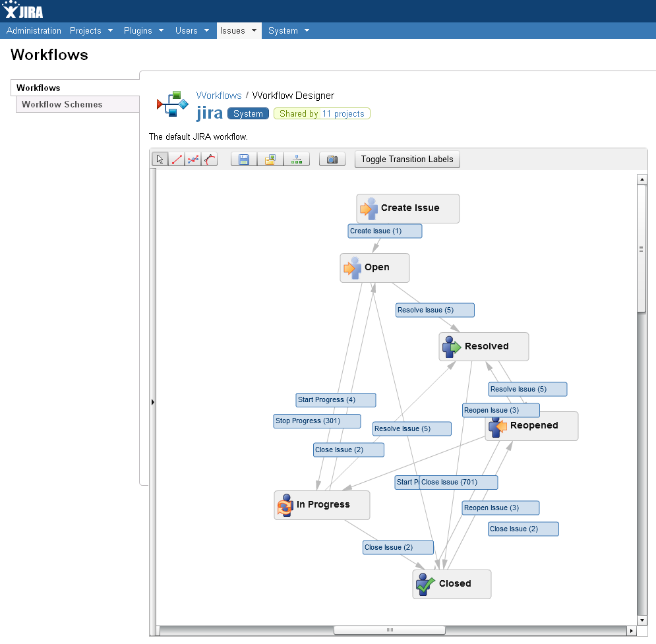656x644 pixels.
Task: Click the Resolved status icon
Action: pyautogui.click(x=452, y=347)
